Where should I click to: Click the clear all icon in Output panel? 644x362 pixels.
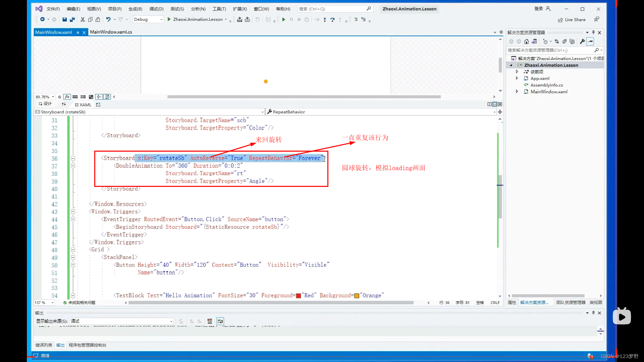[210, 321]
